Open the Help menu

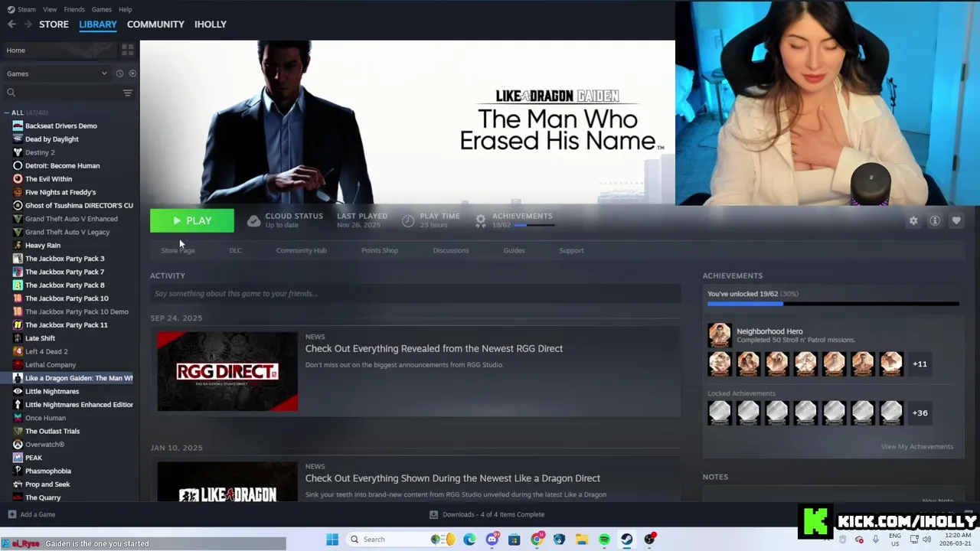126,9
